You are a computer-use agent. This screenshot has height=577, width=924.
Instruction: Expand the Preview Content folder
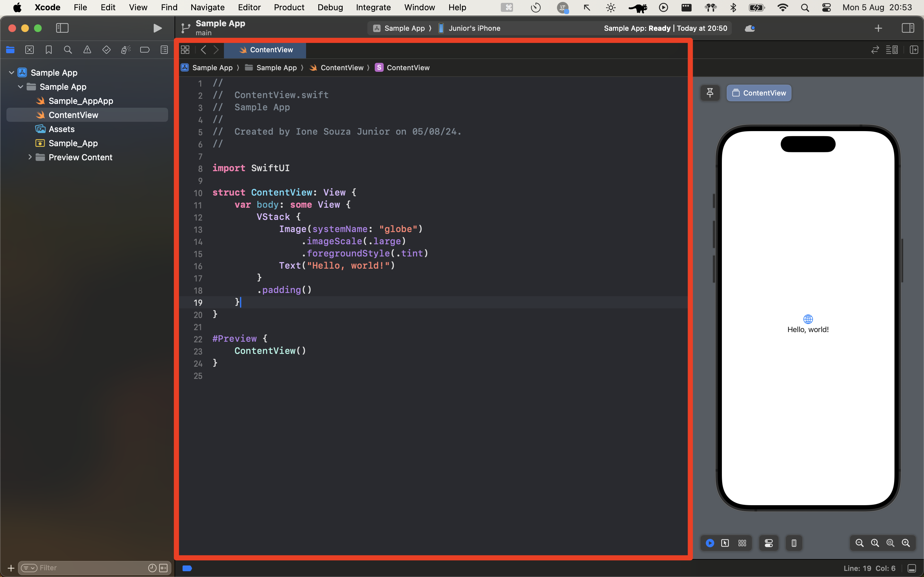click(x=29, y=157)
